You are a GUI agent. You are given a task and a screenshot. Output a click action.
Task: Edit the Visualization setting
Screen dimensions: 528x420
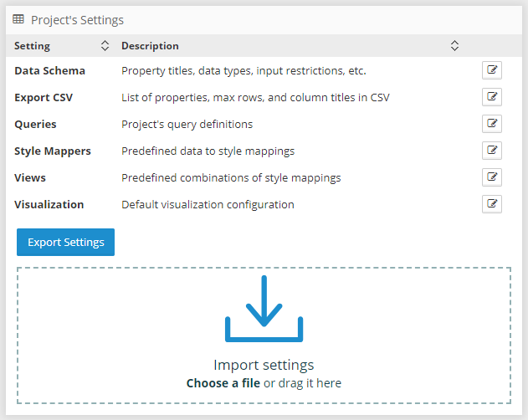pyautogui.click(x=492, y=204)
